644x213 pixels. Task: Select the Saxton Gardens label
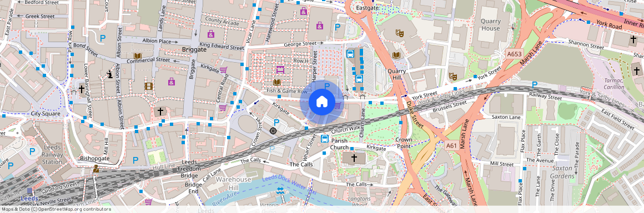click(x=562, y=173)
